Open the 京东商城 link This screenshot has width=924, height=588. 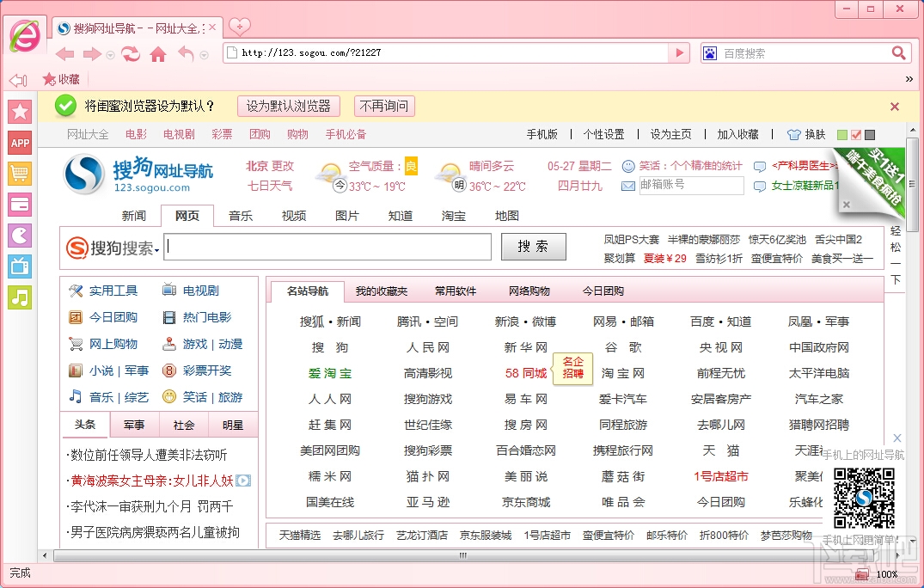[526, 502]
